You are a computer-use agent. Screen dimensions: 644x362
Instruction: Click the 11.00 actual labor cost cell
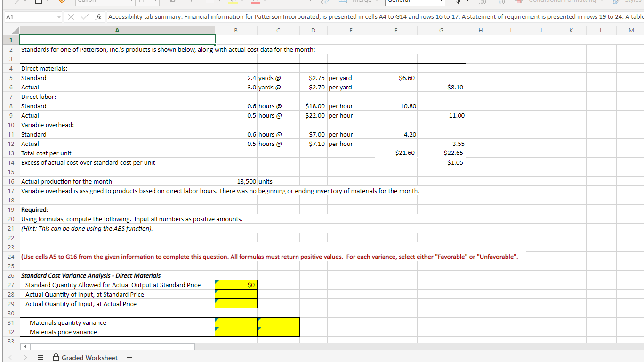441,115
